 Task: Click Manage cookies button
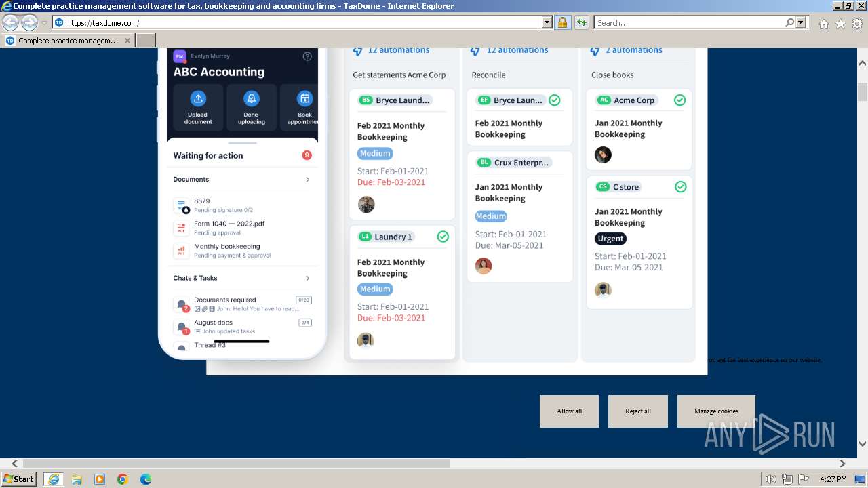pyautogui.click(x=716, y=411)
